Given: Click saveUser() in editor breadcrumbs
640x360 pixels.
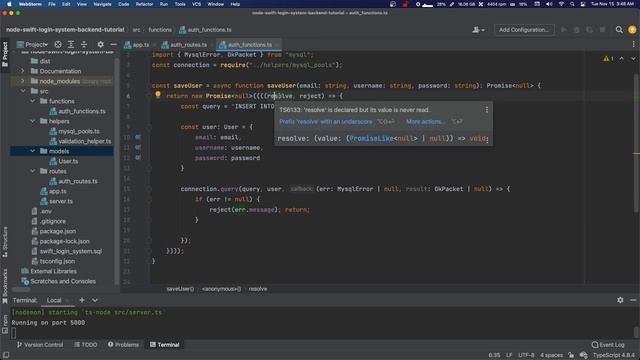Looking at the screenshot, I should click(x=180, y=289).
